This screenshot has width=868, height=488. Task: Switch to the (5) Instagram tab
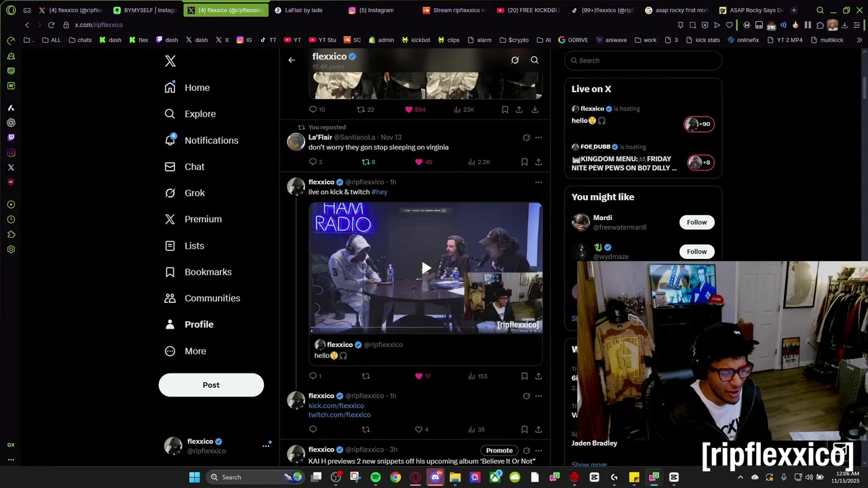click(376, 10)
